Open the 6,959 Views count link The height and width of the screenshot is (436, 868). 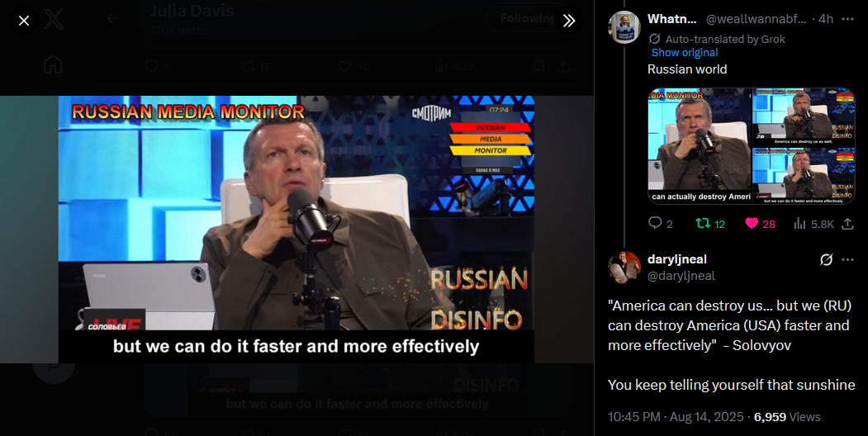coord(787,417)
